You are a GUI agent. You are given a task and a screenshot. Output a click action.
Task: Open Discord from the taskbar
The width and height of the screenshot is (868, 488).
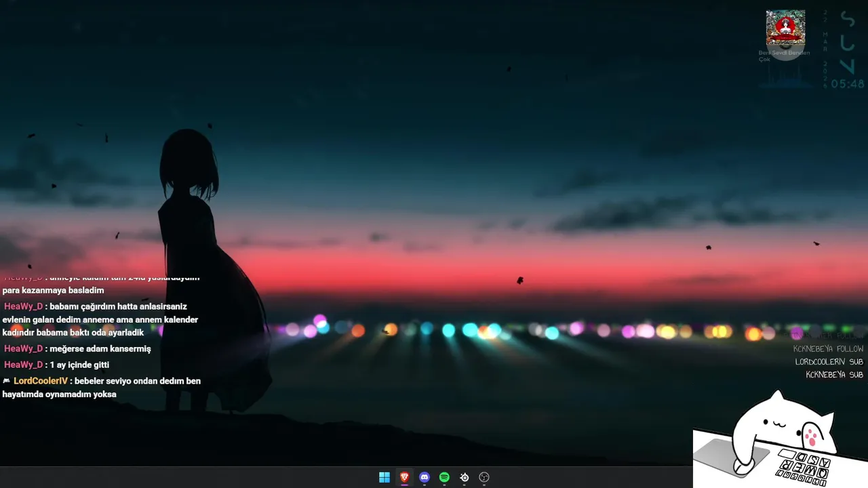pyautogui.click(x=425, y=477)
